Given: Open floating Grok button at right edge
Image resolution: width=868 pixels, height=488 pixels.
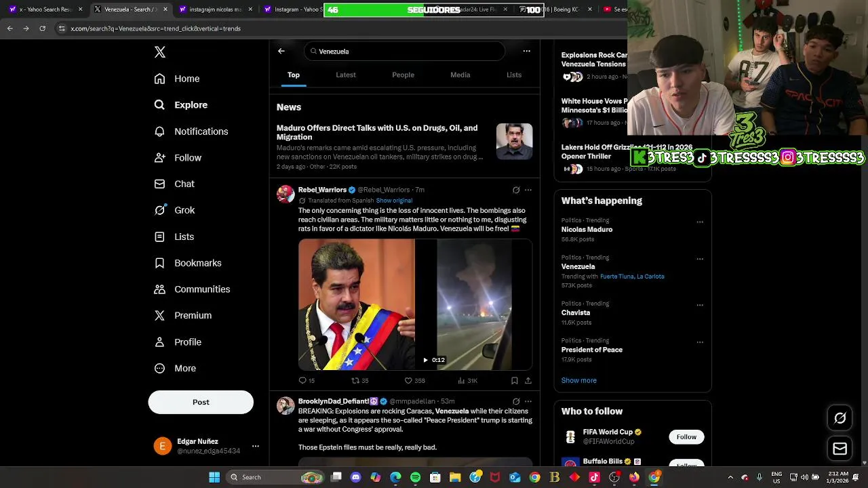Looking at the screenshot, I should tap(840, 418).
